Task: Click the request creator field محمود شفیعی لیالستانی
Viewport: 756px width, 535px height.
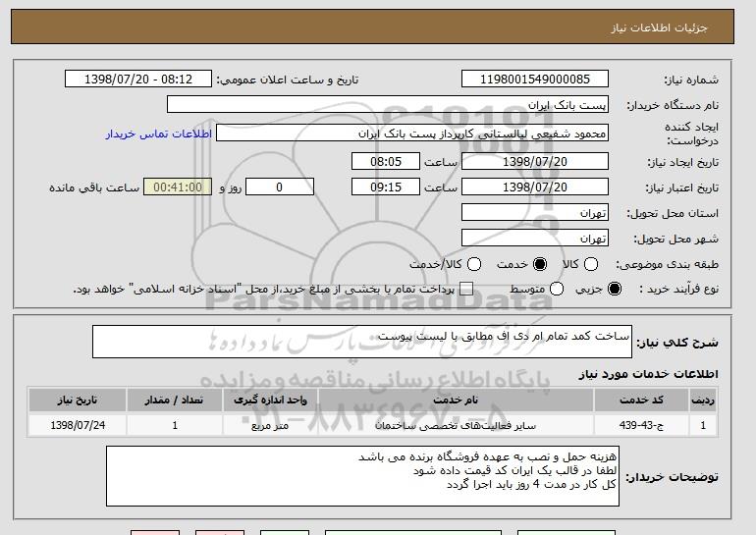Action: [x=412, y=134]
